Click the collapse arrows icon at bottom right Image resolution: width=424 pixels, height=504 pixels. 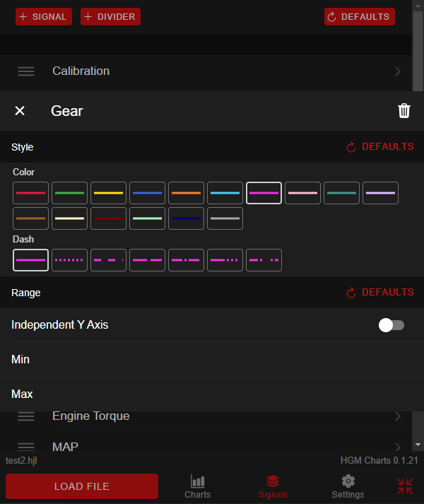(405, 486)
